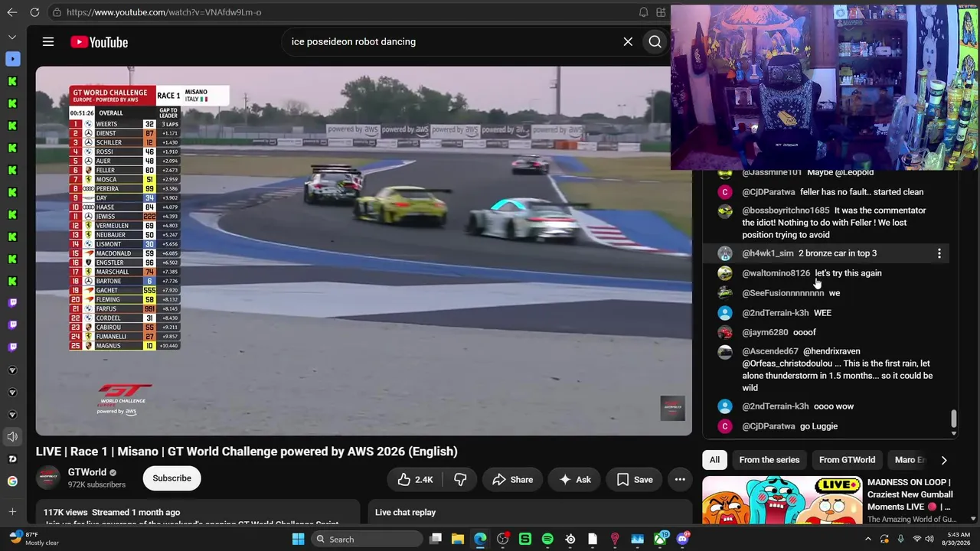Image resolution: width=980 pixels, height=551 pixels.
Task: Click the bell icon in the address bar
Action: tap(644, 12)
